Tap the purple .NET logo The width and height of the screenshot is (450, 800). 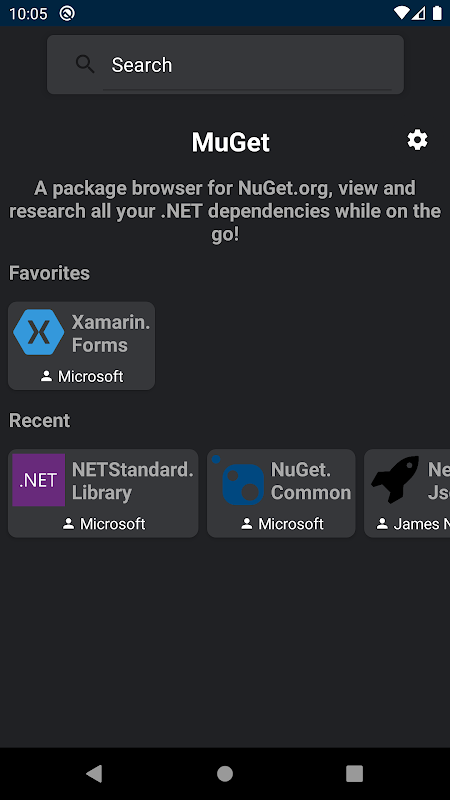tap(38, 480)
